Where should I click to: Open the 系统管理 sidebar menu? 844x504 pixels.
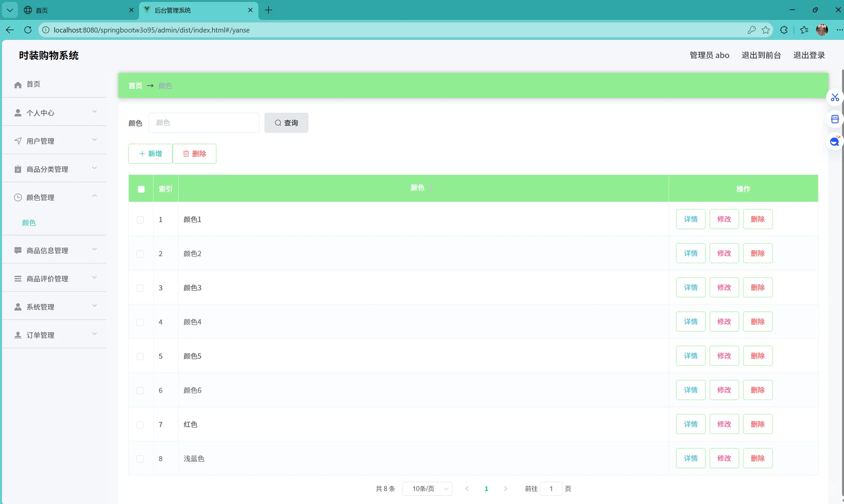[x=54, y=307]
